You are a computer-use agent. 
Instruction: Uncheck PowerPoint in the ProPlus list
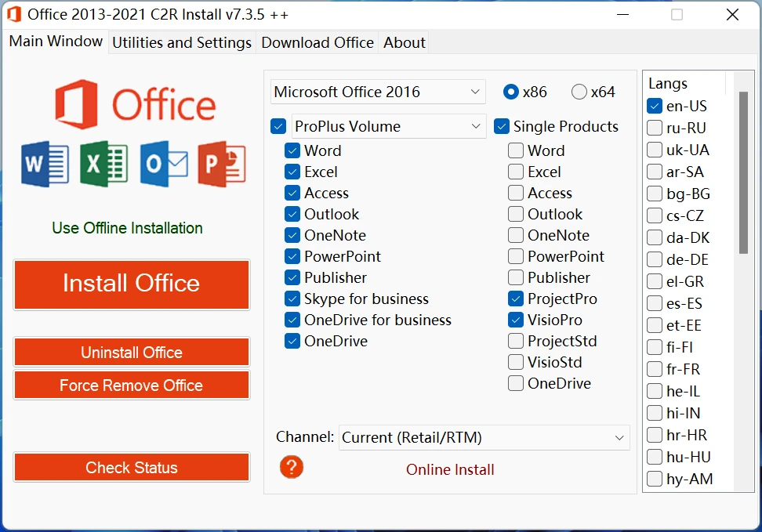[x=292, y=256]
